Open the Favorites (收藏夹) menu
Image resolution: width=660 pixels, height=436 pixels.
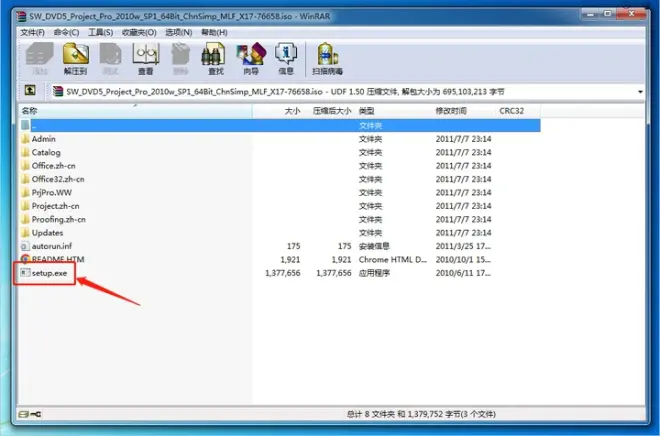click(139, 32)
